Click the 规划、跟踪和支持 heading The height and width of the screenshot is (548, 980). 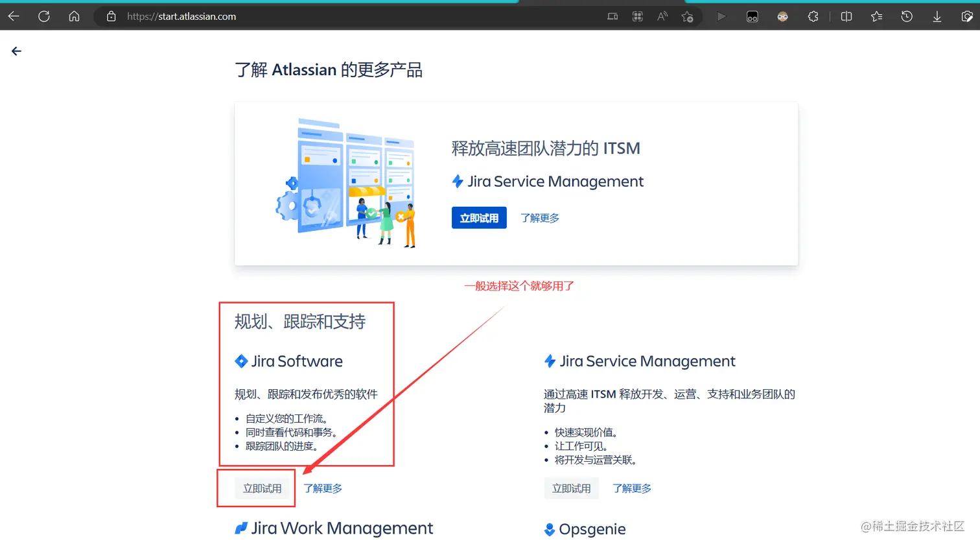tap(300, 322)
